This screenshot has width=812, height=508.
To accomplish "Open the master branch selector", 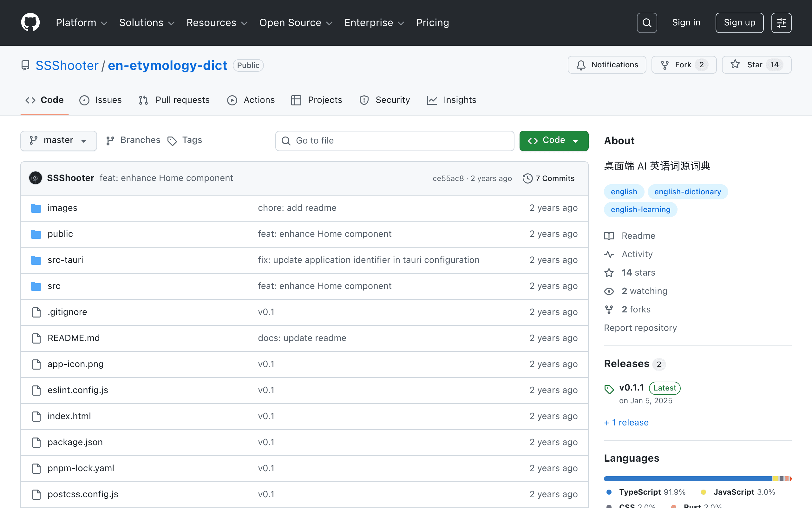I will (x=59, y=140).
